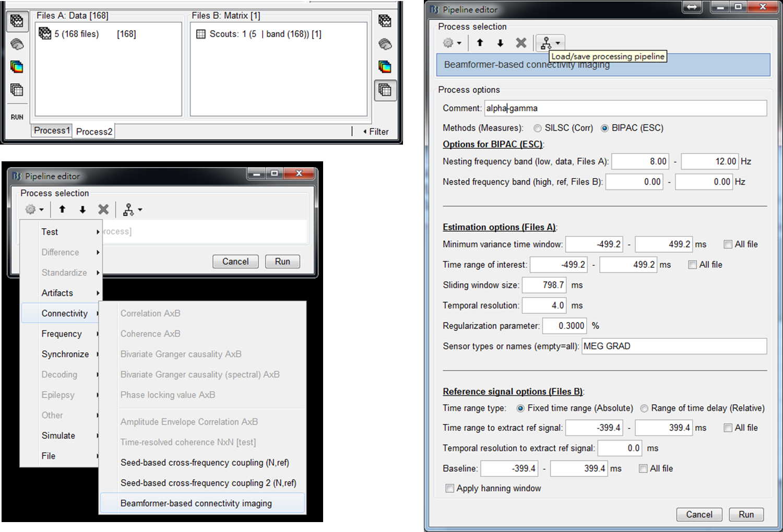The height and width of the screenshot is (532, 783).
Task: Edit nesting band low frequency 8.00
Action: [640, 161]
